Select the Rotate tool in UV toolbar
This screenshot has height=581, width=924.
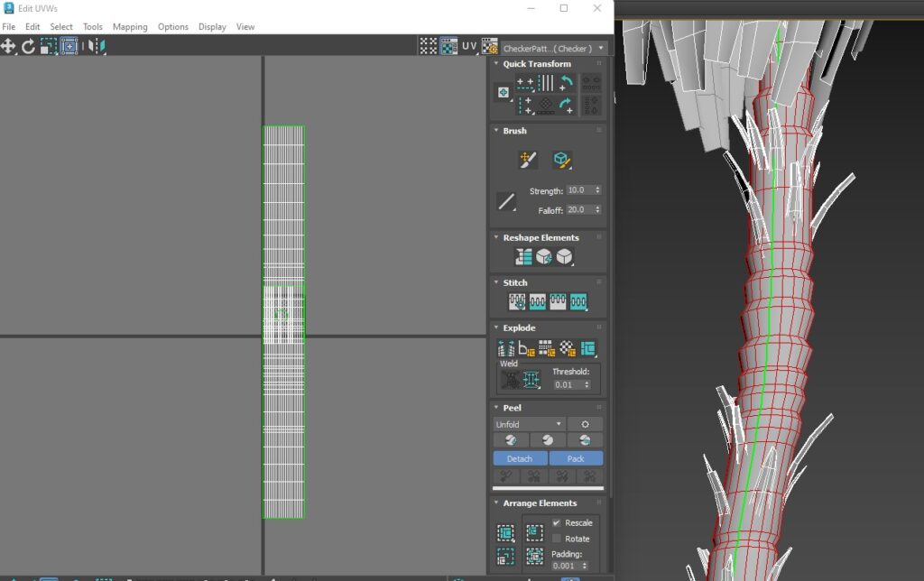[x=28, y=46]
